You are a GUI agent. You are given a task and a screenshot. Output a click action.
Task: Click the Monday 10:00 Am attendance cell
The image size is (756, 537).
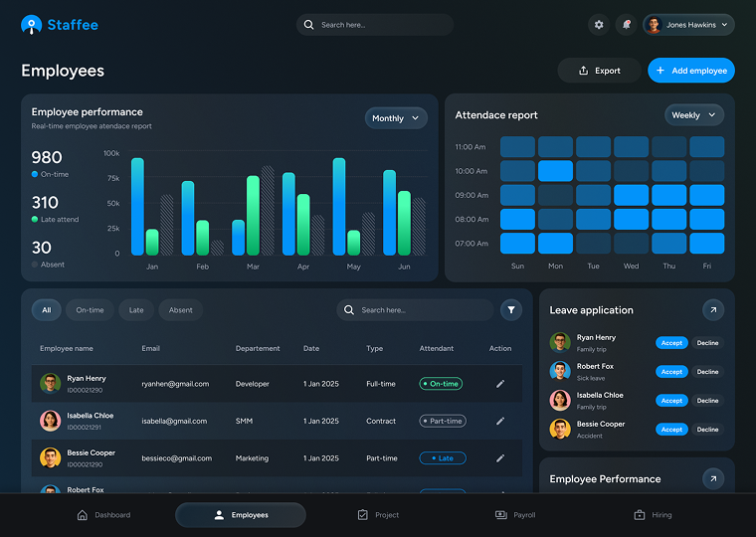[x=555, y=171]
